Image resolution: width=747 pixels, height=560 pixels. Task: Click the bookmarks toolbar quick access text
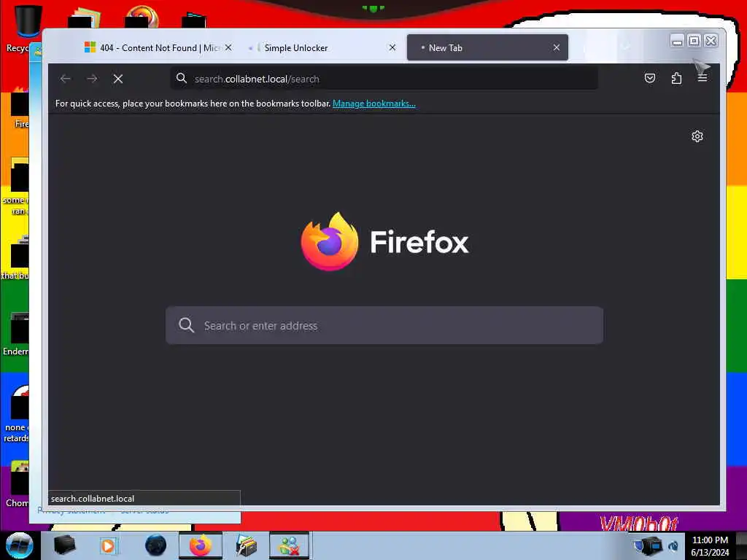pyautogui.click(x=193, y=104)
